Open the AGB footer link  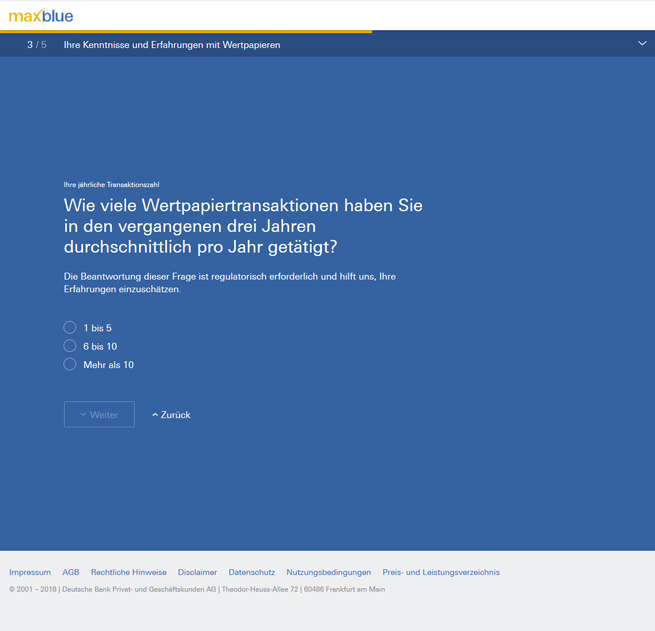point(71,572)
